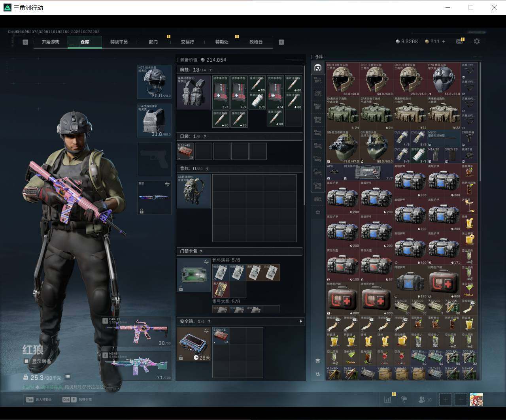Open the 特勤处 tab
Image resolution: width=506 pixels, height=420 pixels.
[222, 42]
